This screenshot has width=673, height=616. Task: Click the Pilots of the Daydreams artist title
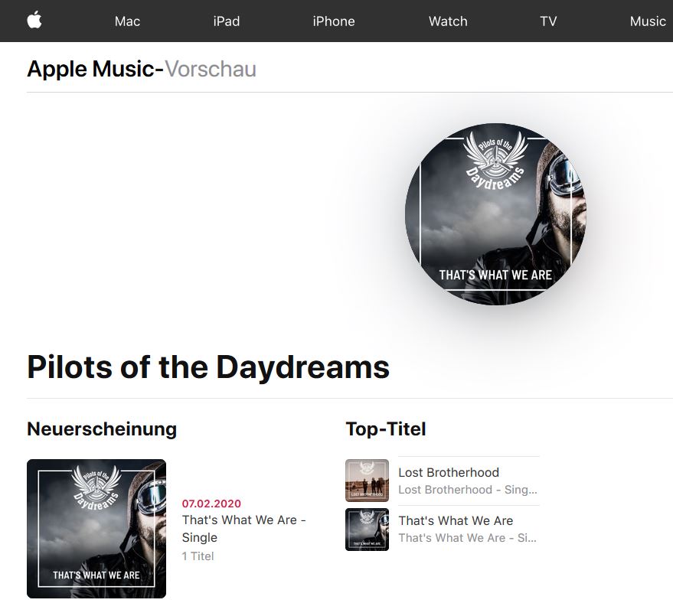(208, 367)
